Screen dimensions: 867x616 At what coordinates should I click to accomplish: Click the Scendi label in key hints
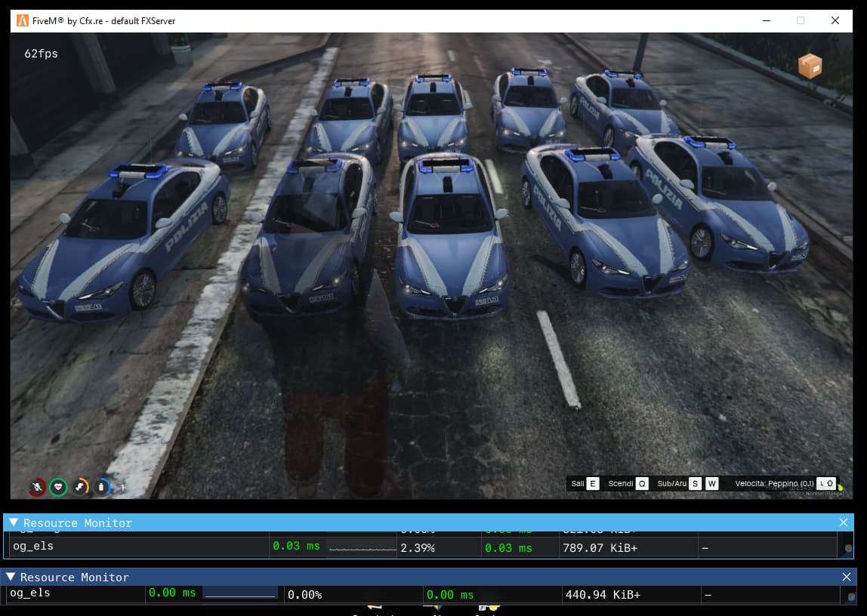(x=620, y=483)
